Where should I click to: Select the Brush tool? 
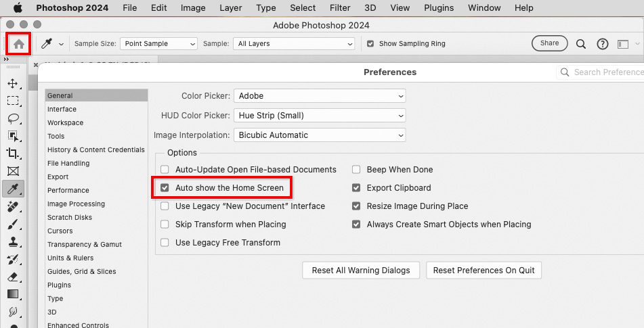coord(13,225)
